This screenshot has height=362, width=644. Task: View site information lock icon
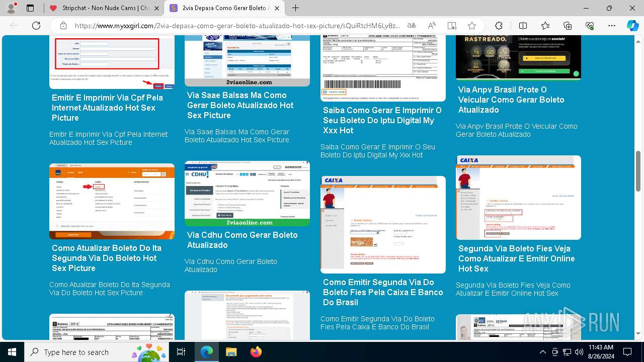63,26
